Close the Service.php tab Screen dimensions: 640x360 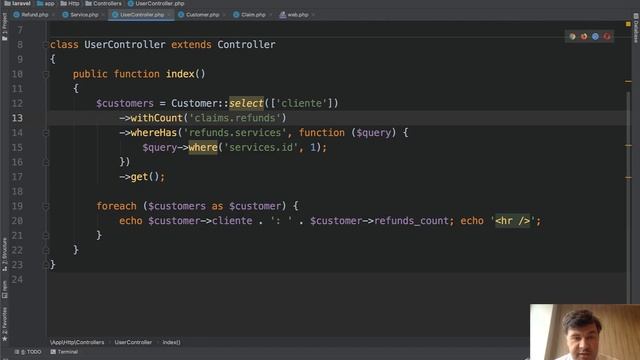103,15
